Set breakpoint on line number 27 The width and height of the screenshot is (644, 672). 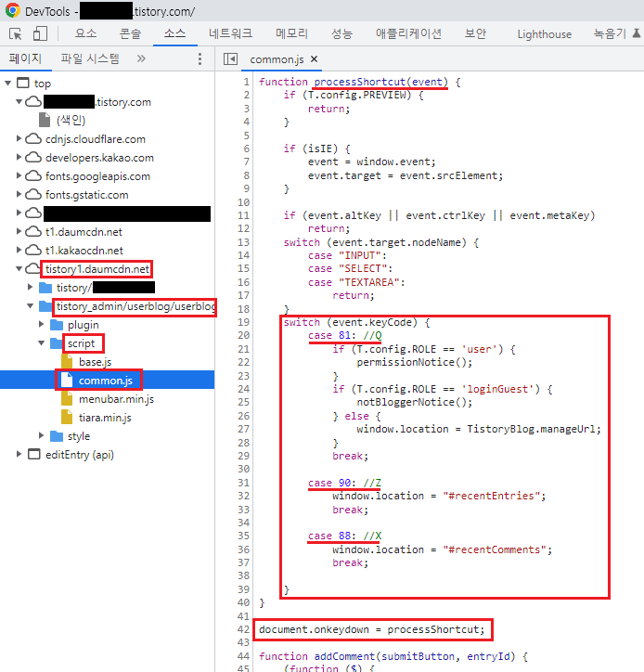click(243, 429)
